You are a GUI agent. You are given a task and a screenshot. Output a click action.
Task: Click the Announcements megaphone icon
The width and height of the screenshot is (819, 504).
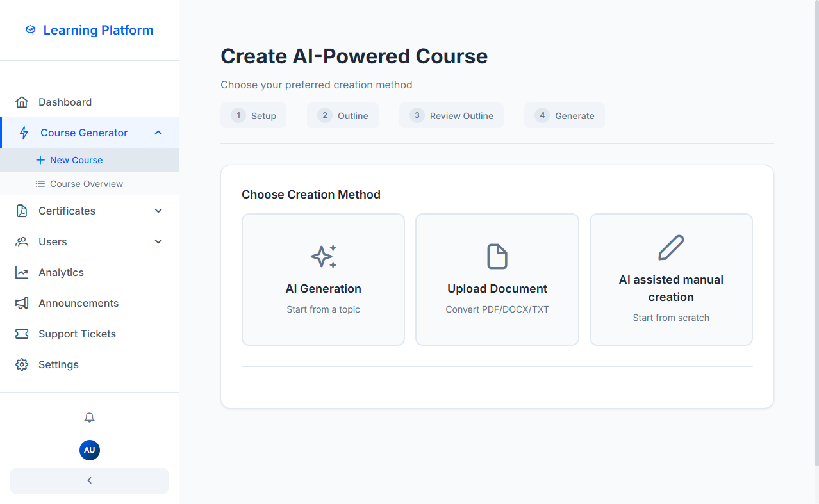22,304
